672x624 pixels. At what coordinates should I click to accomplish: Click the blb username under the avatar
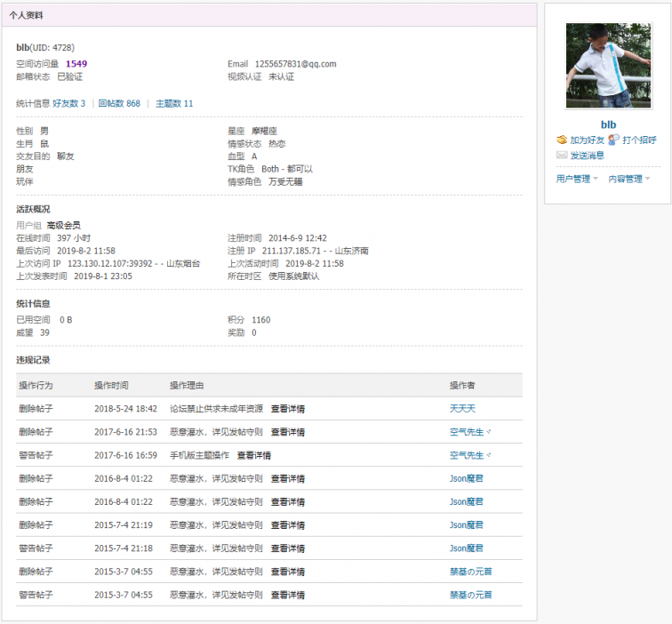point(608,124)
